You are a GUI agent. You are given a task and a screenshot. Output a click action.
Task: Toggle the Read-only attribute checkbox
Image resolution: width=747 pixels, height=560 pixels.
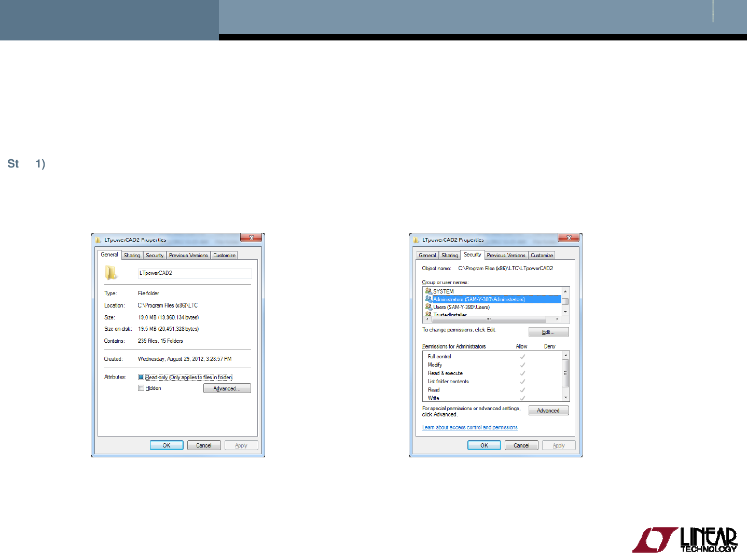[x=141, y=377]
